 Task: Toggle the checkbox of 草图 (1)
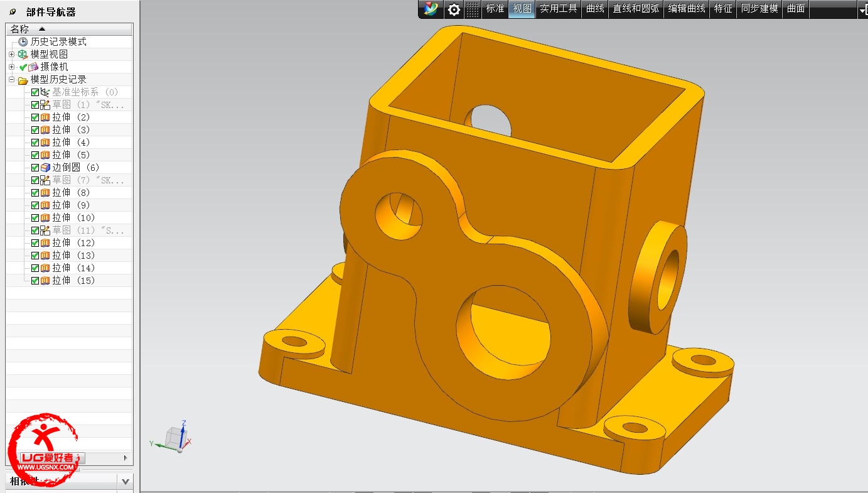point(35,105)
